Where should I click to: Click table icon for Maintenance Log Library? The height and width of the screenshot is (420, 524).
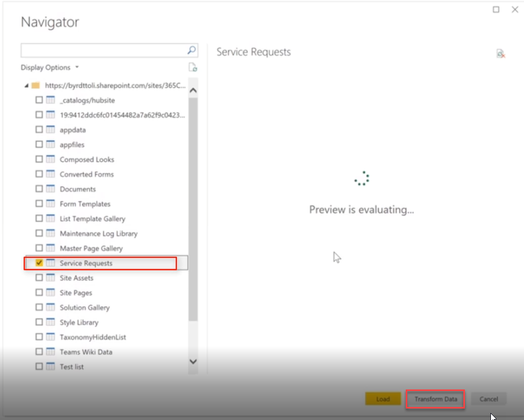pyautogui.click(x=51, y=233)
